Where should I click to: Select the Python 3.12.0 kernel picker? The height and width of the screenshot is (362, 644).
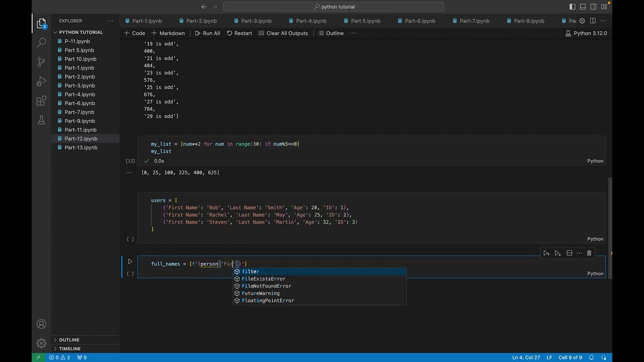586,33
